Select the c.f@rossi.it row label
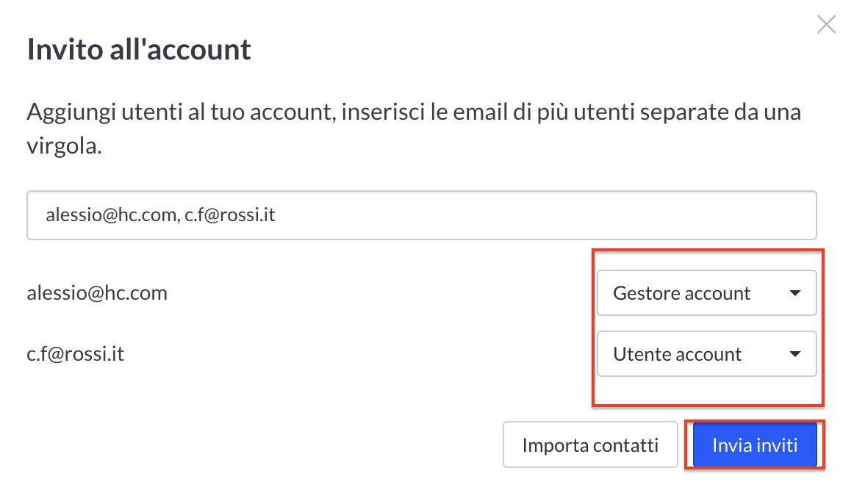The height and width of the screenshot is (504, 854). [76, 354]
